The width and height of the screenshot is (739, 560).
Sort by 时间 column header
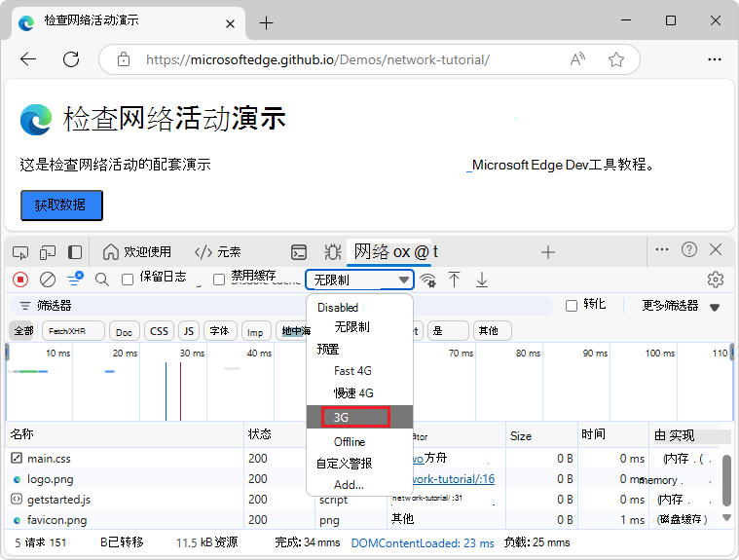pos(613,434)
